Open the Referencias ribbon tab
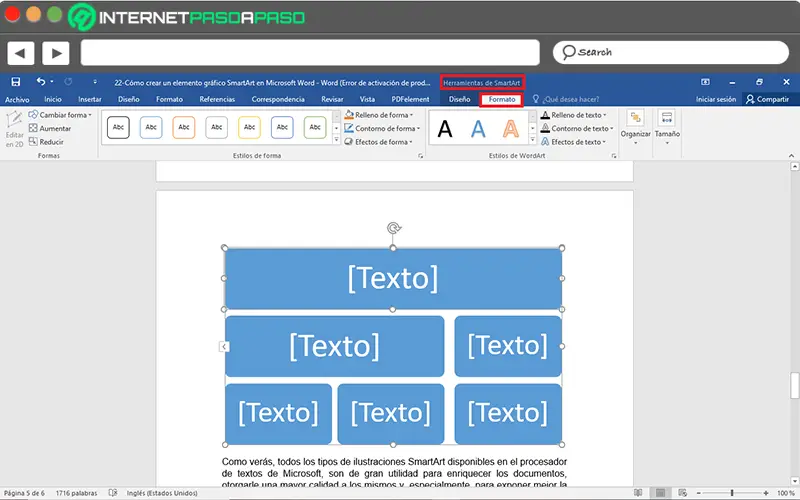800x500 pixels. pyautogui.click(x=217, y=99)
